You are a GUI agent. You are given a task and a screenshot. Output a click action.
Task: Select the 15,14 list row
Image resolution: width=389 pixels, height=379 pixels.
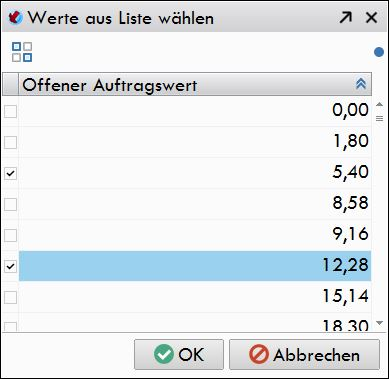coord(195,297)
